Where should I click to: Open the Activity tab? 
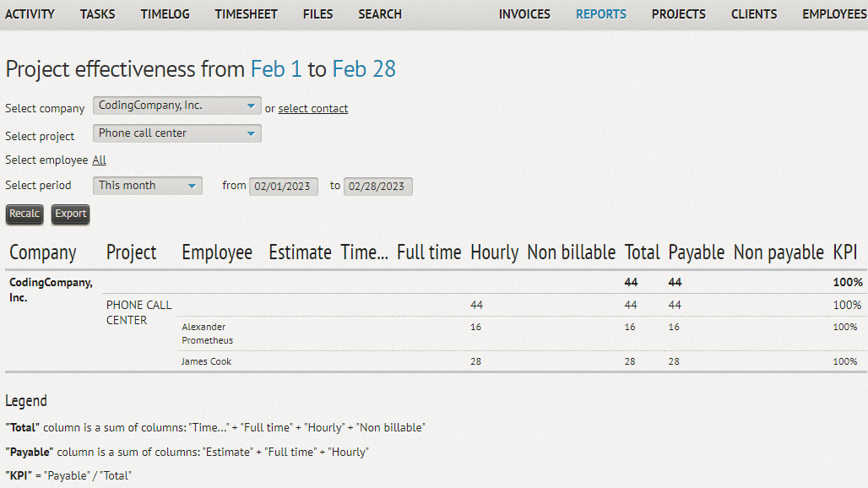point(30,14)
